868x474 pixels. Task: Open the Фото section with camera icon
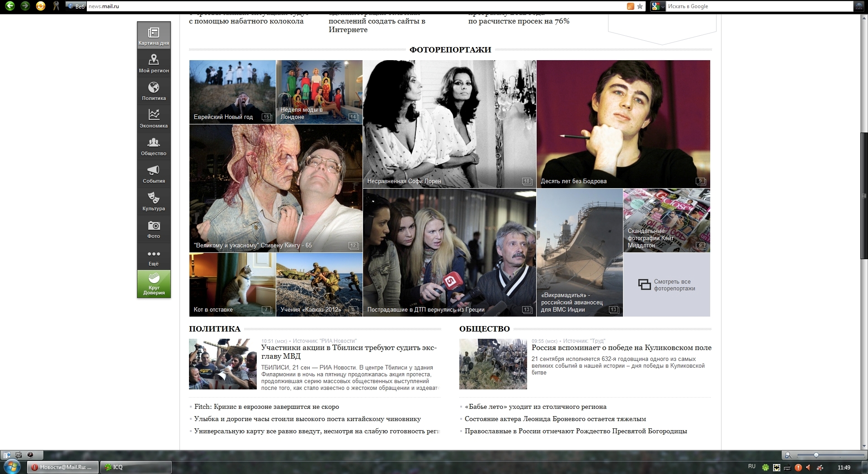(154, 228)
